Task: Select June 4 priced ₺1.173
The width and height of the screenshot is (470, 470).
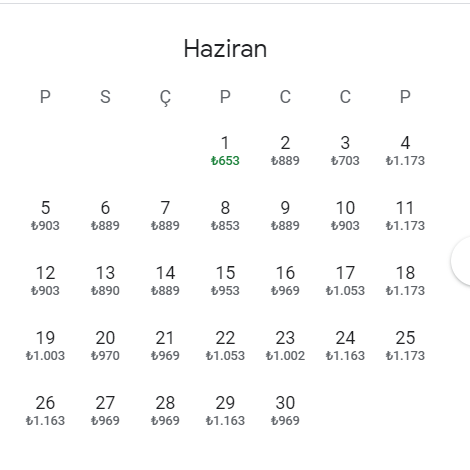Action: [405, 151]
